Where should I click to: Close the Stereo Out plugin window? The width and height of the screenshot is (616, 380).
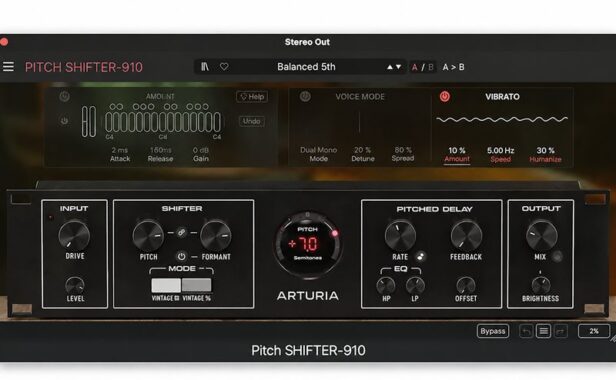pyautogui.click(x=4, y=42)
